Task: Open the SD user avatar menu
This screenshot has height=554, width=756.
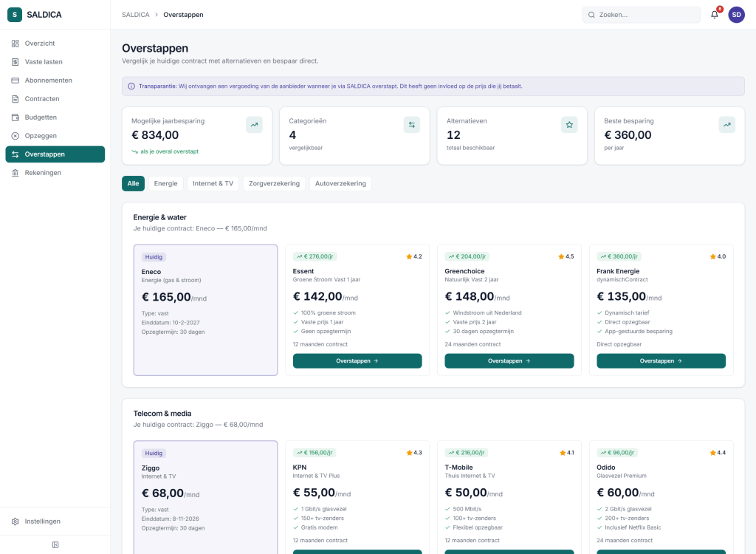Action: tap(736, 15)
